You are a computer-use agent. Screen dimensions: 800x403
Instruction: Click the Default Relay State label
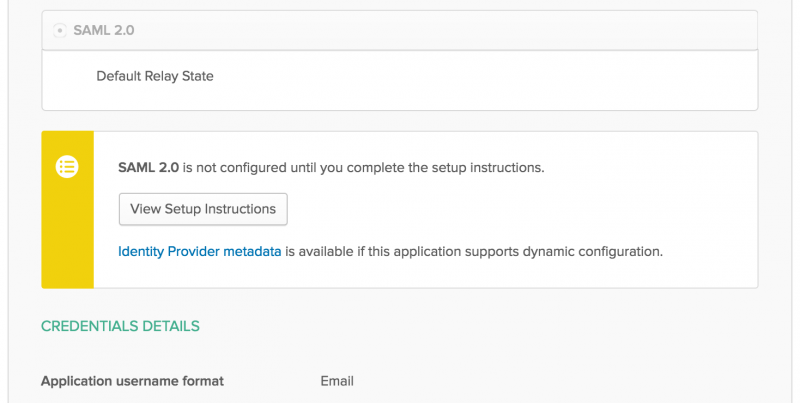pos(155,77)
